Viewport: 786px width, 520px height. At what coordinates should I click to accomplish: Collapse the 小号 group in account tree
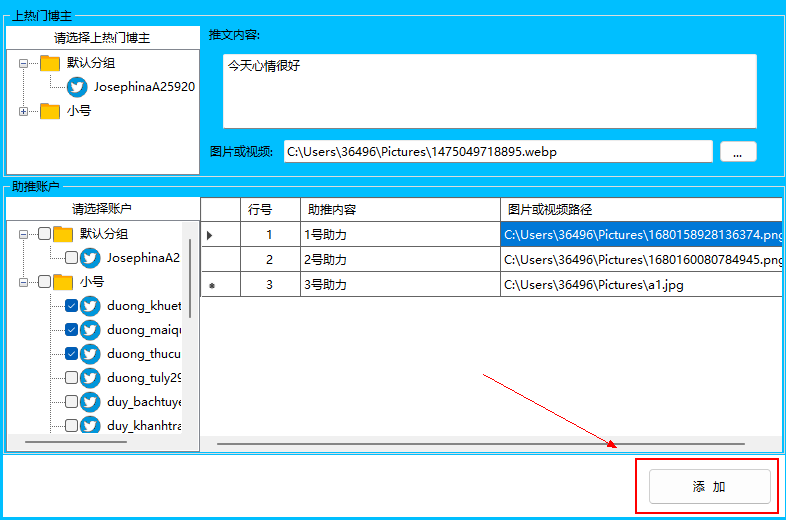tap(23, 282)
